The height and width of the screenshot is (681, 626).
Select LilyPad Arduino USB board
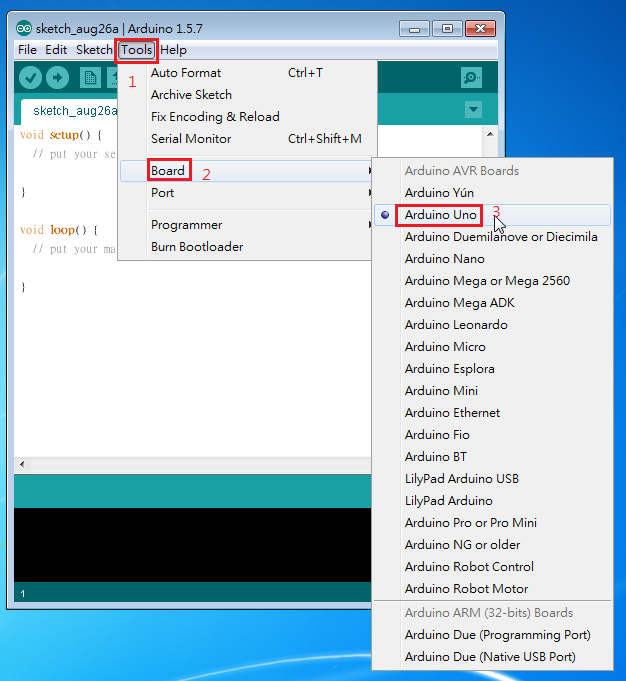[461, 479]
